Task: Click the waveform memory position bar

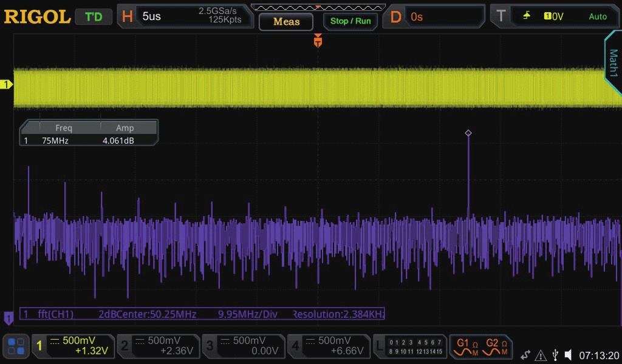Action: [318, 7]
